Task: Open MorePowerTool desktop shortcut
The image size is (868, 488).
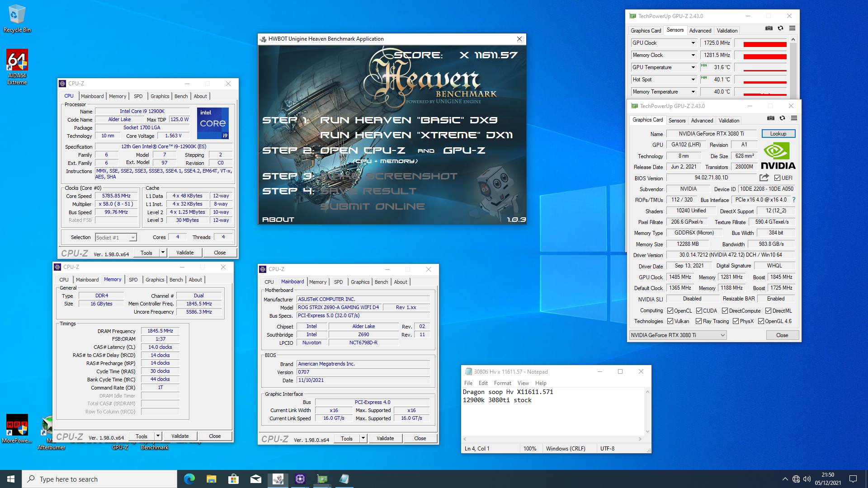Action: [17, 428]
